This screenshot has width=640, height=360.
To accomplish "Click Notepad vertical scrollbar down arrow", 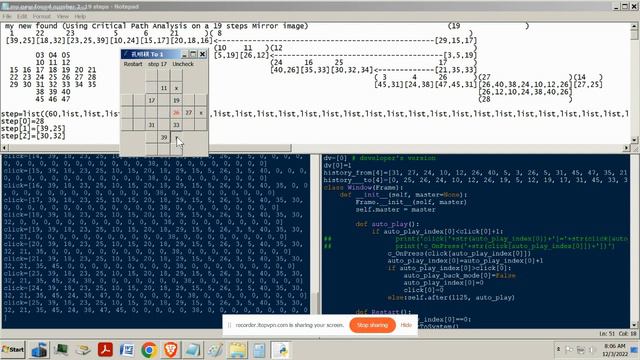I will coord(635,140).
